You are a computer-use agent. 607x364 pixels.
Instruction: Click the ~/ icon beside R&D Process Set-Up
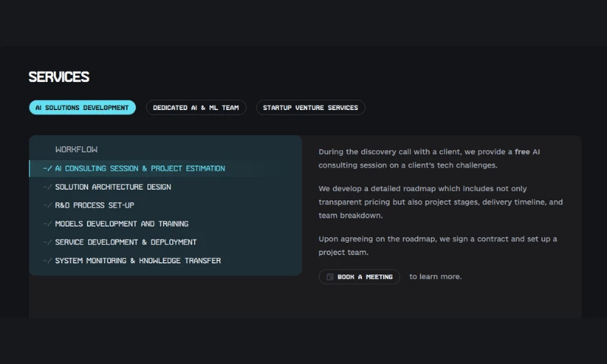pyautogui.click(x=47, y=206)
